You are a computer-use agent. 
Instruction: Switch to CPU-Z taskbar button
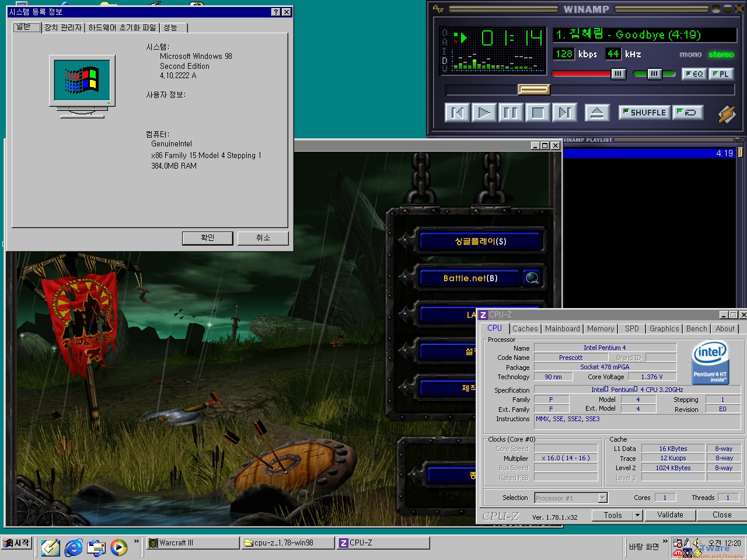(383, 543)
